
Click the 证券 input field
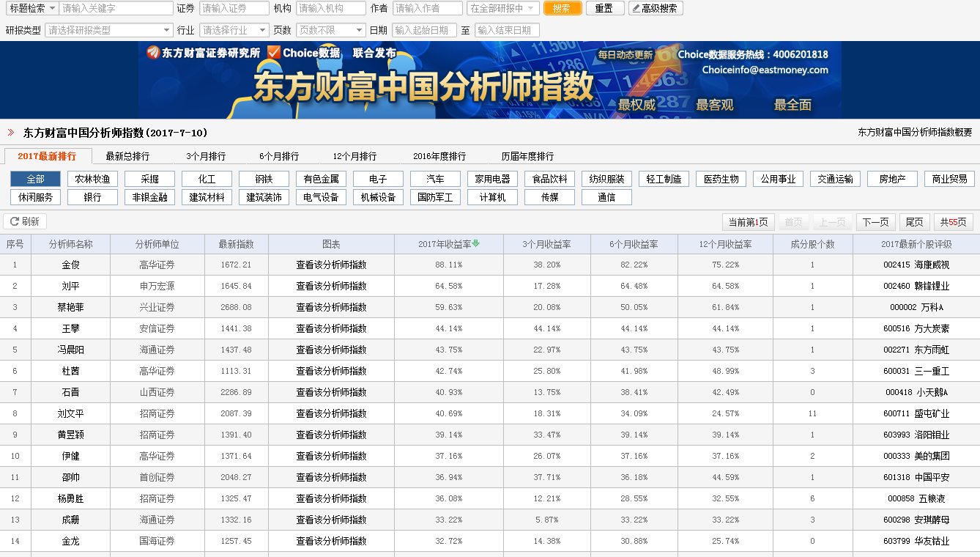(234, 8)
